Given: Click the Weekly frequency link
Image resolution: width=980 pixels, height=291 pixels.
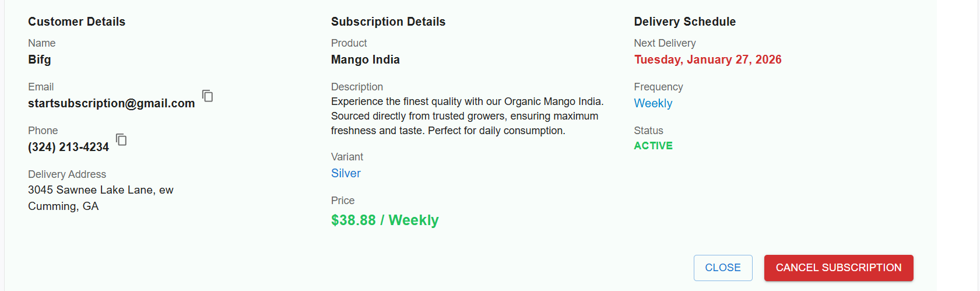Looking at the screenshot, I should pos(653,103).
